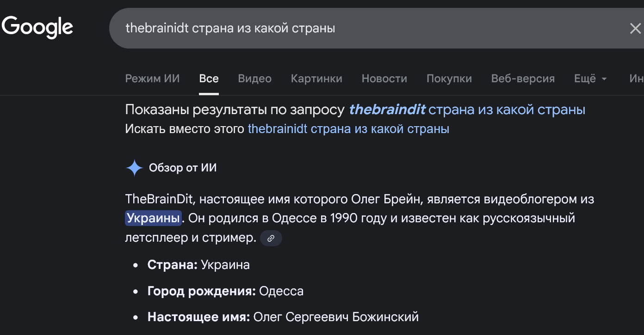Click the AI overview sparkle icon
The width and height of the screenshot is (644, 335).
click(x=134, y=168)
